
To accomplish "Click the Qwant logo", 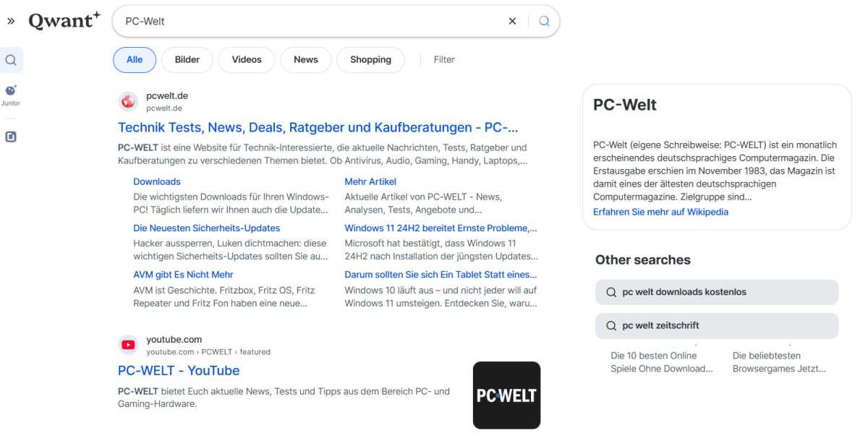I will point(64,20).
